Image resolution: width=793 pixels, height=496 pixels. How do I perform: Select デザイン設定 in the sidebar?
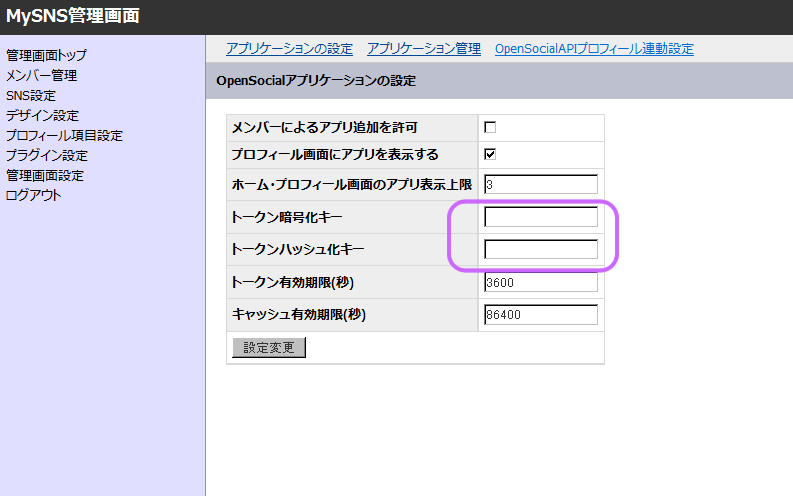coord(42,115)
